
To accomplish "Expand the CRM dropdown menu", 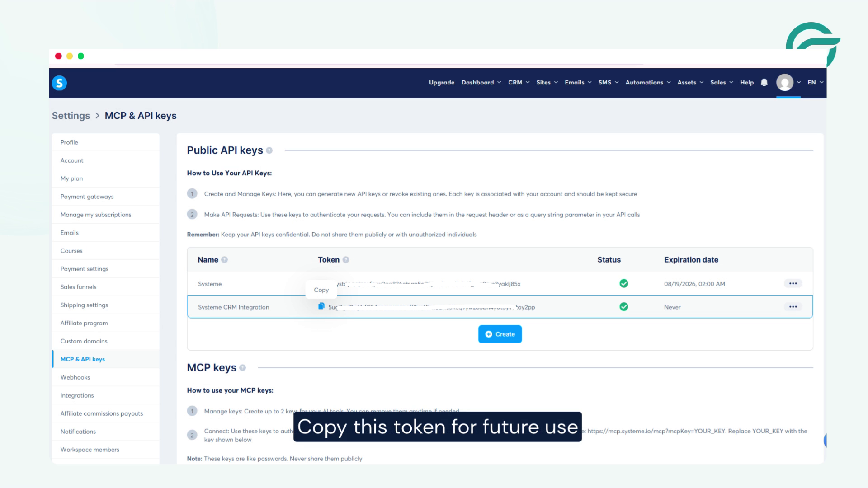I will click(x=519, y=83).
